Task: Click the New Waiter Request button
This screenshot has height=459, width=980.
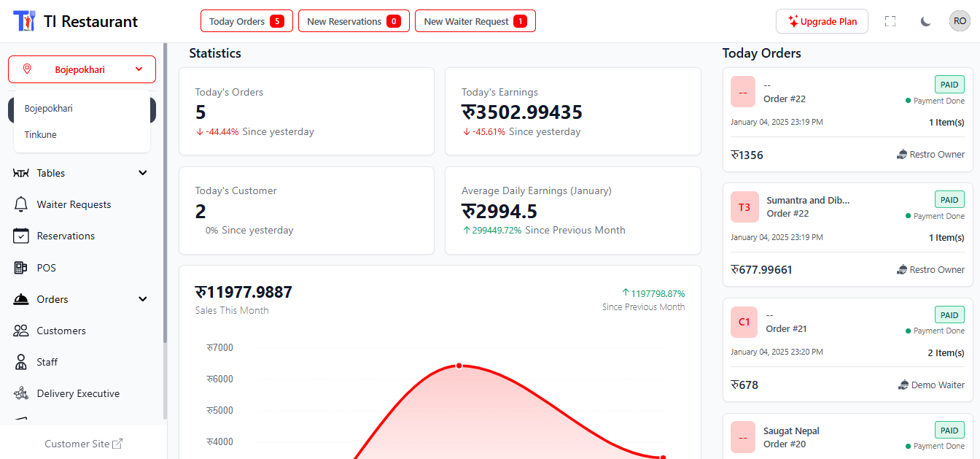Action: click(x=475, y=21)
